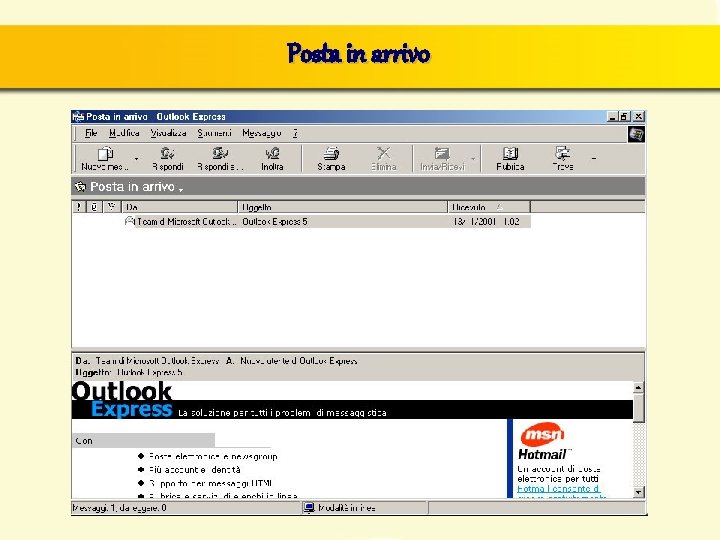Click the Messaggi count in status bar

[119, 508]
